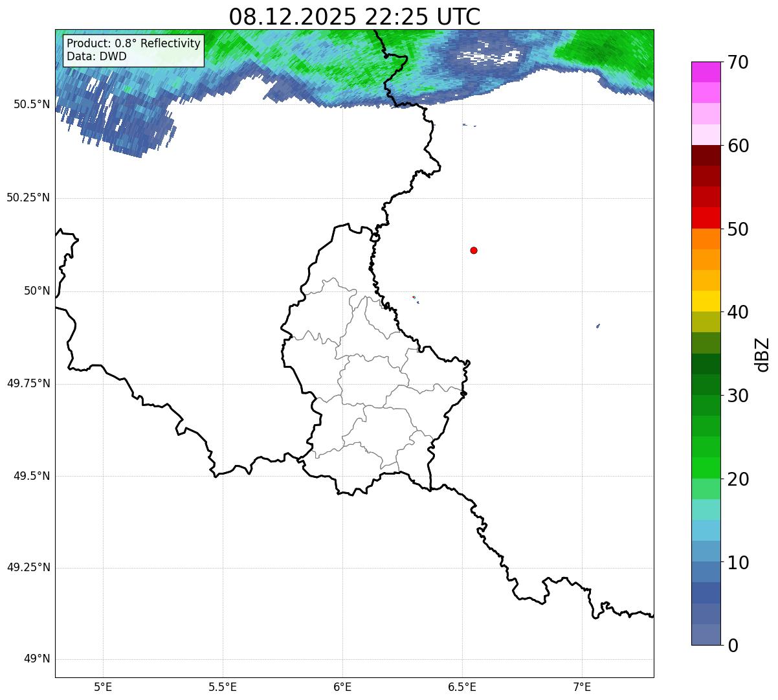Click the 7°E longitude label
This screenshot has height=700, width=778.
(x=582, y=686)
